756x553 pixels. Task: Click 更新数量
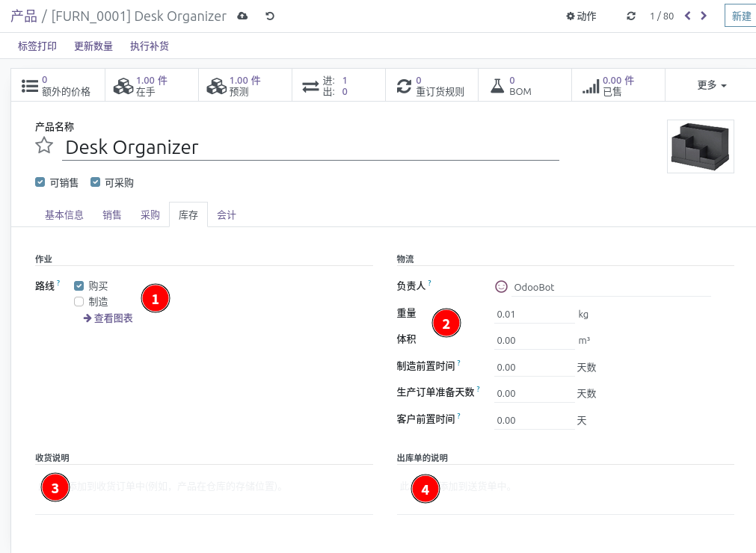93,46
